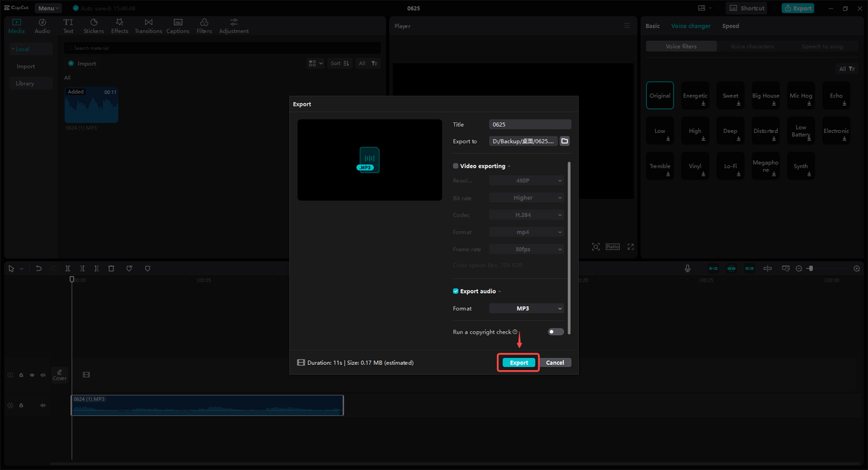Open the Text tab

[68, 26]
